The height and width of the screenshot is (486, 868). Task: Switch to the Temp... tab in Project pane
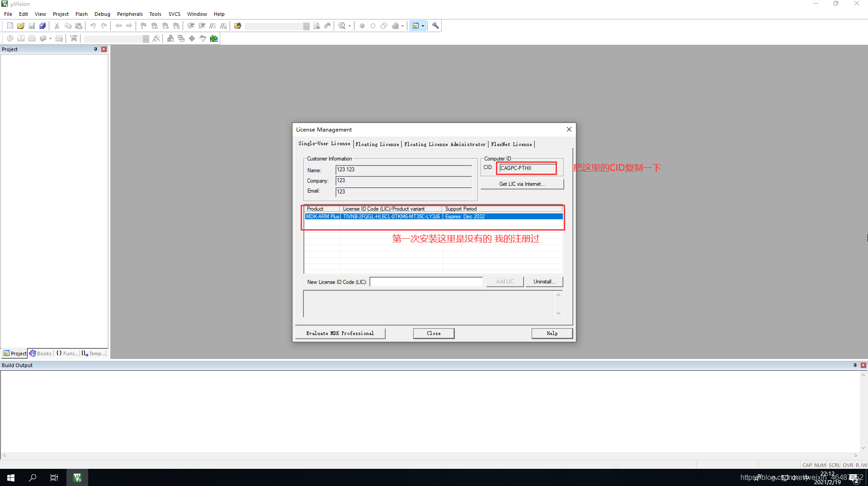click(x=94, y=354)
